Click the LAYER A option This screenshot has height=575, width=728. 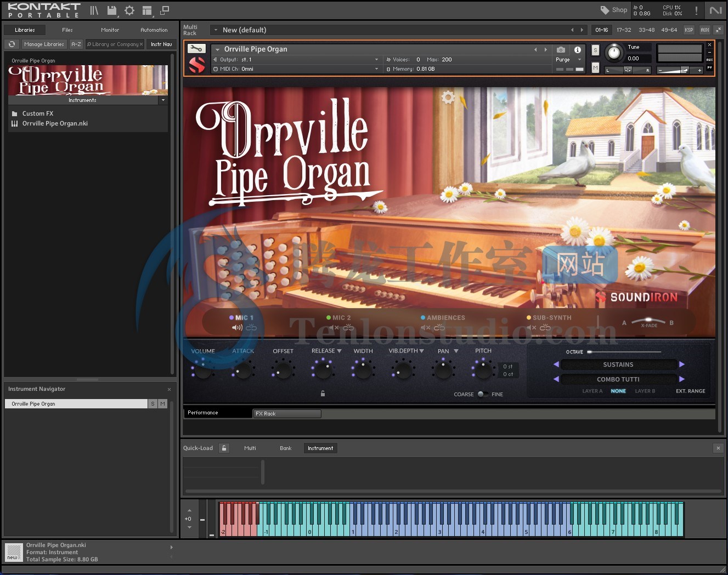[592, 391]
